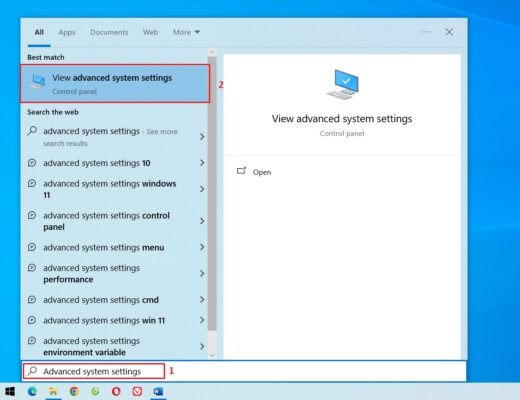The width and height of the screenshot is (520, 400).
Task: Expand arrow for 'settings control panel' suggestion
Action: [x=202, y=221]
